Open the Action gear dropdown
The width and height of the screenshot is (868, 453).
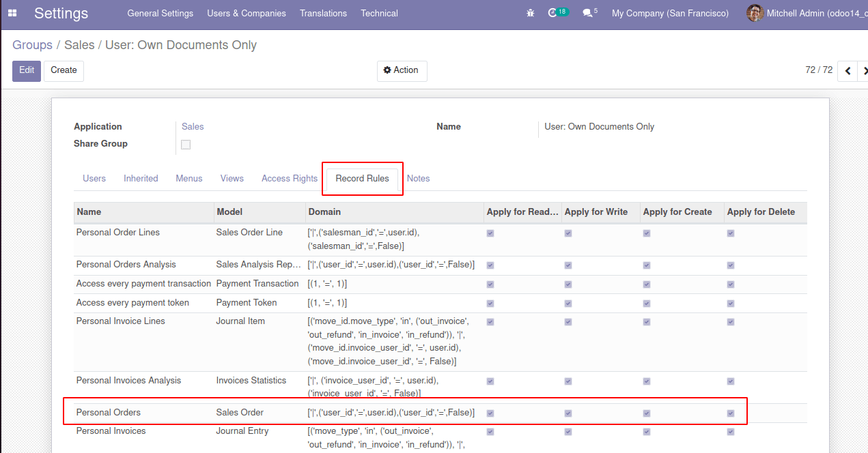pyautogui.click(x=402, y=71)
